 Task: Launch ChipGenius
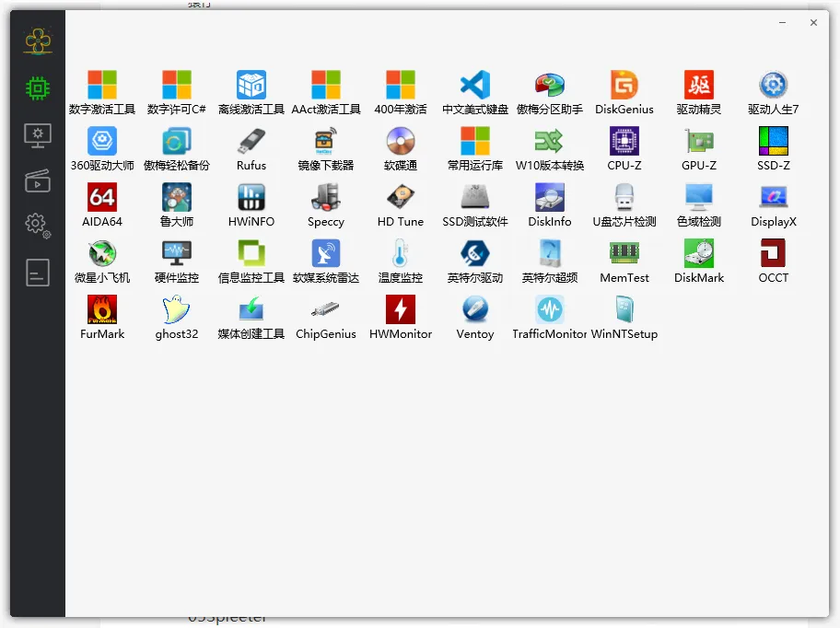pos(326,309)
